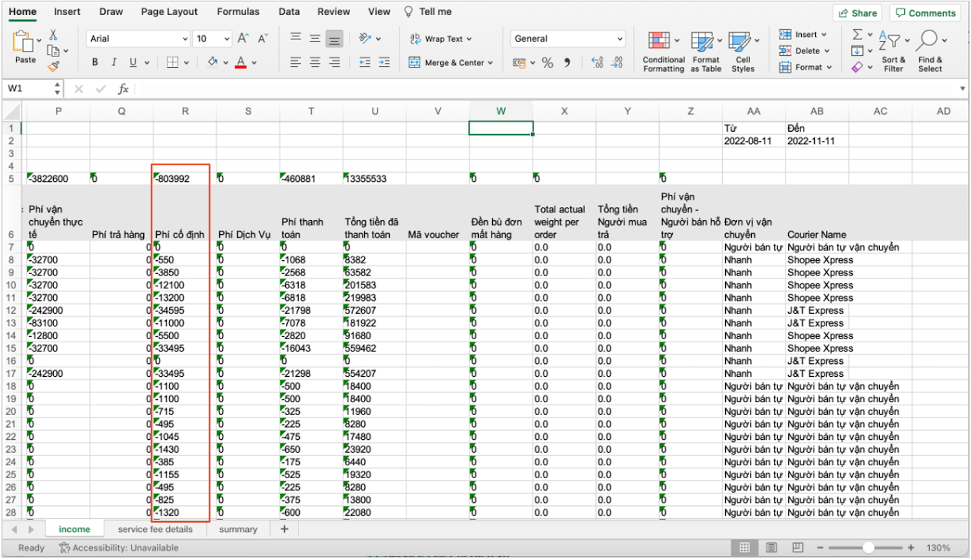This screenshot has height=560, width=971.
Task: Switch to Page Layout view icon
Action: tap(771, 548)
